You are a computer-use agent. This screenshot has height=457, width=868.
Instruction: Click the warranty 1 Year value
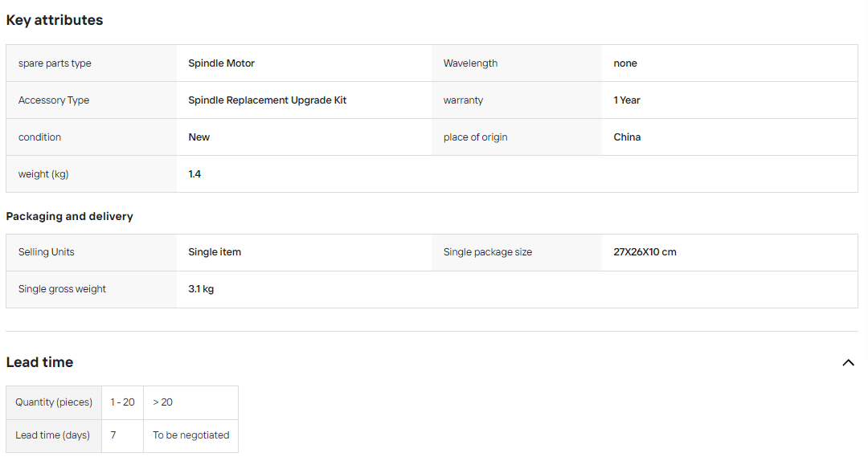tap(627, 100)
